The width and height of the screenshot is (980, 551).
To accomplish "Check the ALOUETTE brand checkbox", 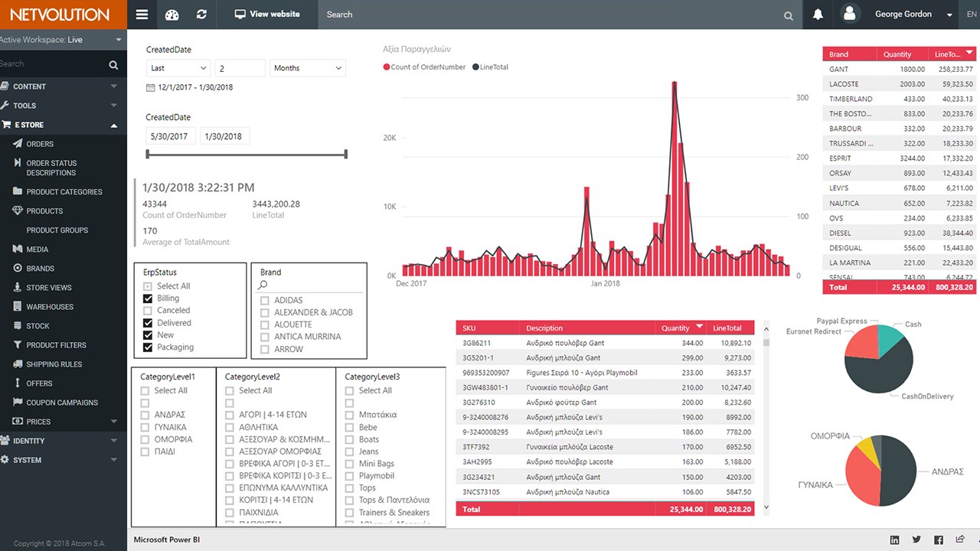I will coord(264,324).
